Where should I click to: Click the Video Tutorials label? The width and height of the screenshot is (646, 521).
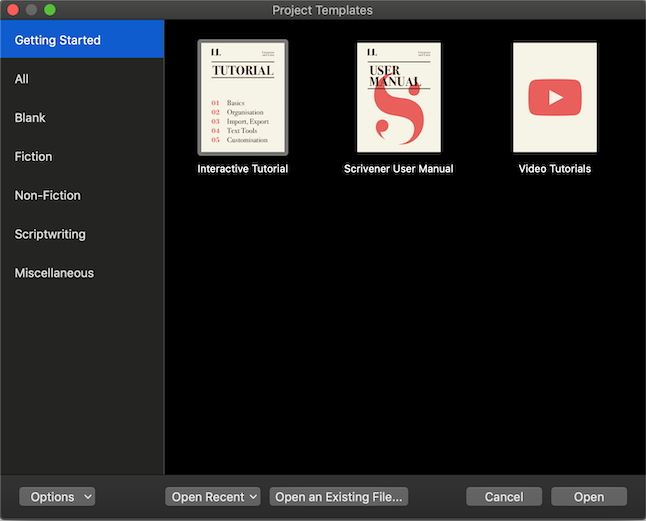point(555,168)
